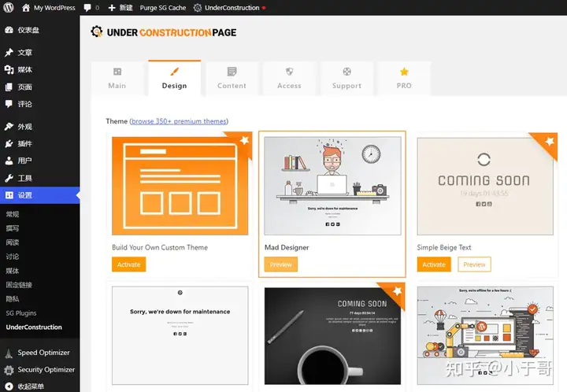Screen dimensions: 567x392
Task: Click the Posts (文章) pin icon
Action: [9, 53]
